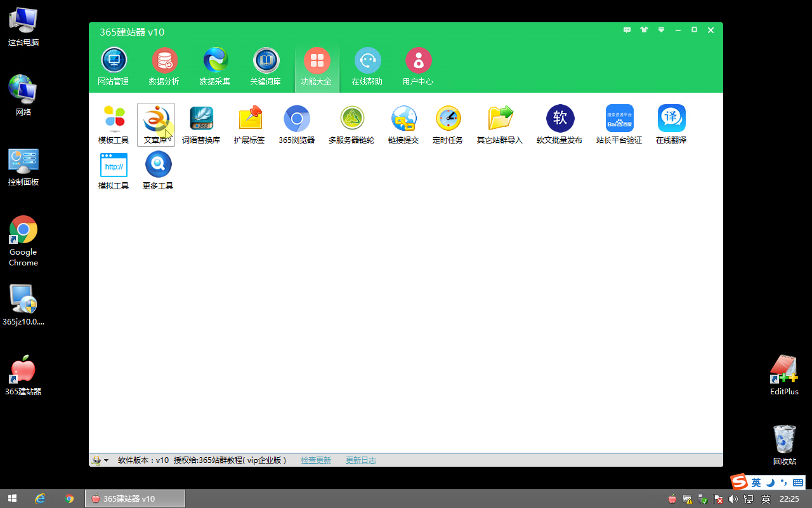This screenshot has height=508, width=812.
Task: Open the 软文批量发布 batch publishing tool
Action: click(x=560, y=124)
